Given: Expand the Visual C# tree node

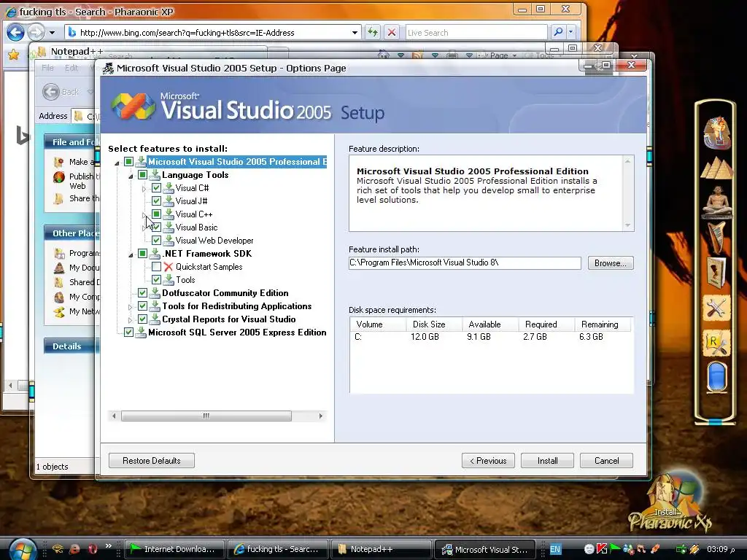Looking at the screenshot, I should (x=144, y=189).
